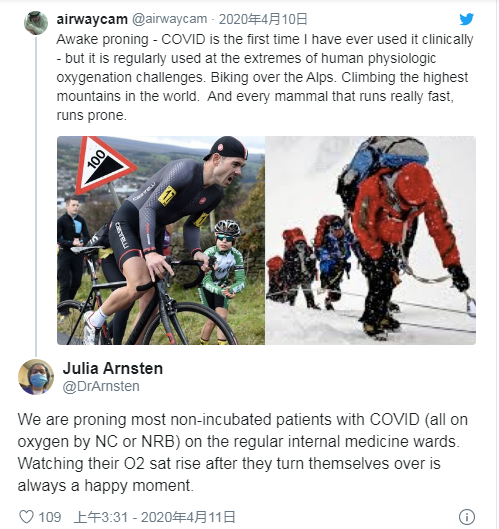Open the original tweet date 2020年4月10日

[x=263, y=19]
